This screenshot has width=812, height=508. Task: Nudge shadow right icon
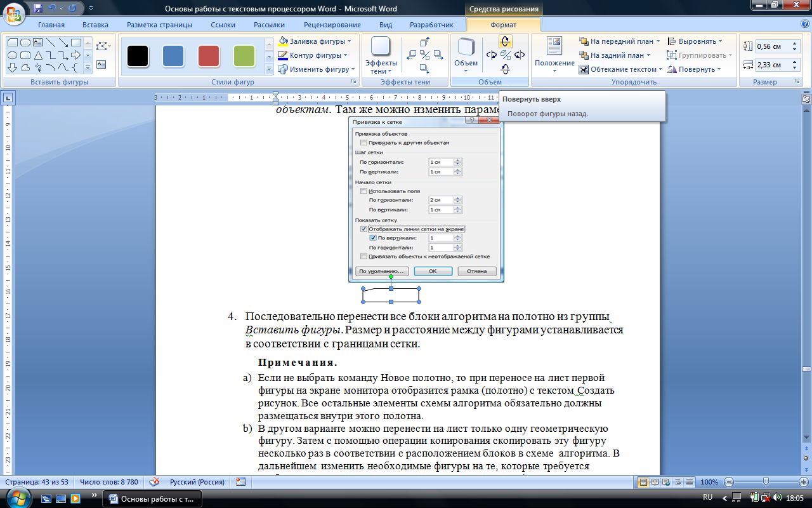click(438, 55)
